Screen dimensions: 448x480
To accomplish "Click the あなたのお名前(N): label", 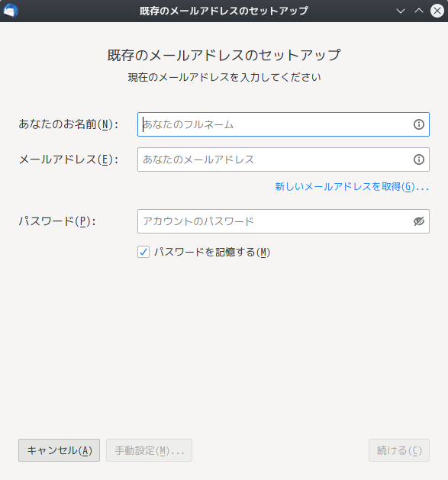I will pos(68,124).
